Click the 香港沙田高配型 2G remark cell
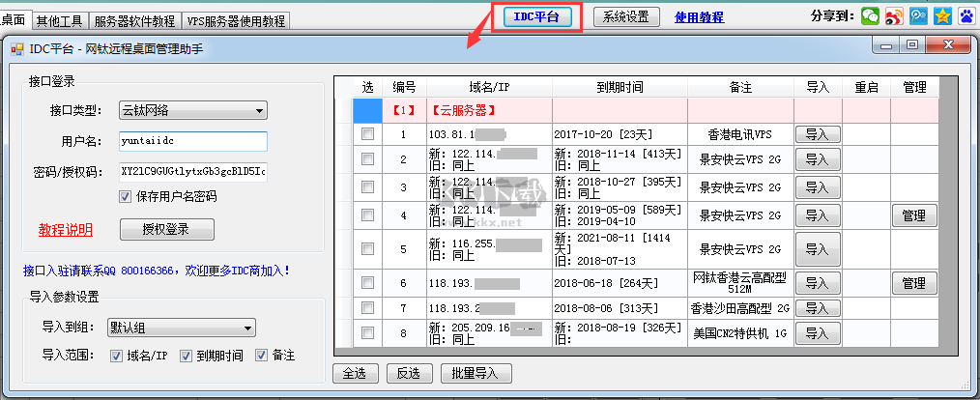The height and width of the screenshot is (400, 980). click(x=740, y=307)
